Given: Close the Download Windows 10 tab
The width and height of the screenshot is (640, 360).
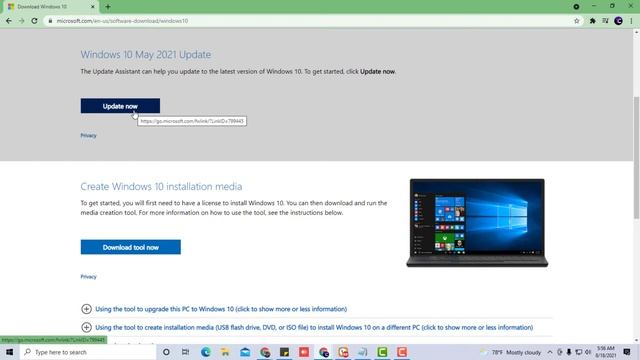Looking at the screenshot, I should 93,7.
